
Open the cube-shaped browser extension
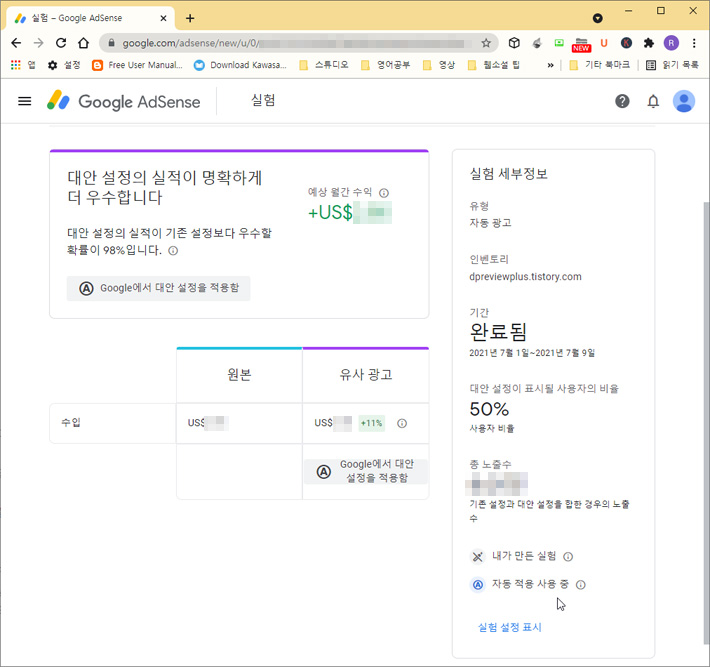(513, 43)
